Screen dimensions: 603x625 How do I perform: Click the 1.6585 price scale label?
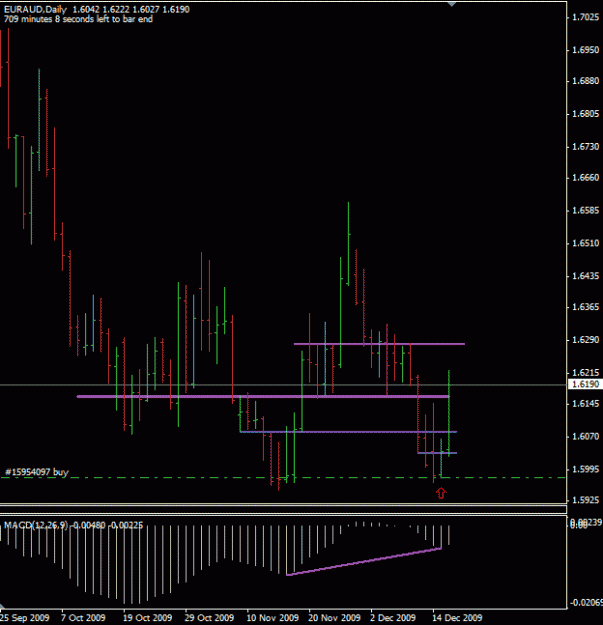(x=585, y=210)
